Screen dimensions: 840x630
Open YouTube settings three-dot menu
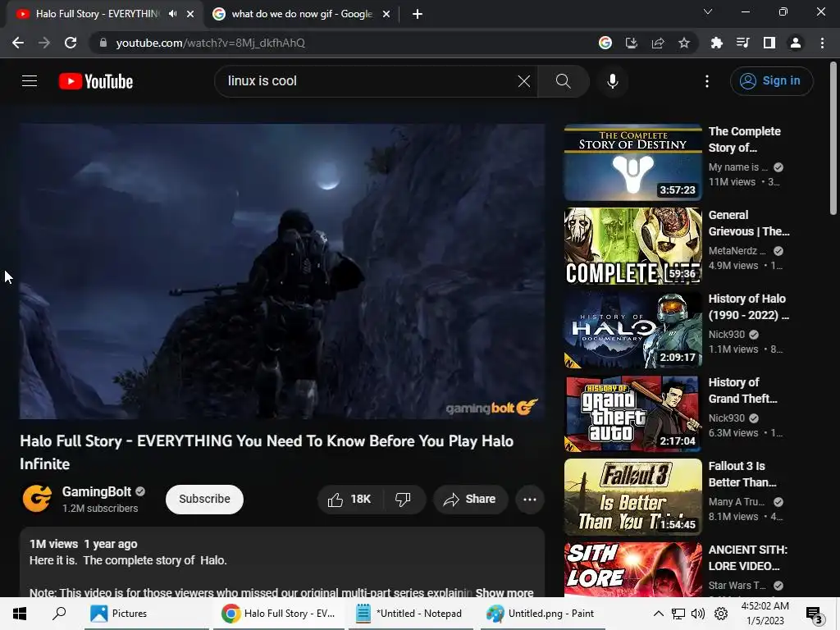coord(706,81)
